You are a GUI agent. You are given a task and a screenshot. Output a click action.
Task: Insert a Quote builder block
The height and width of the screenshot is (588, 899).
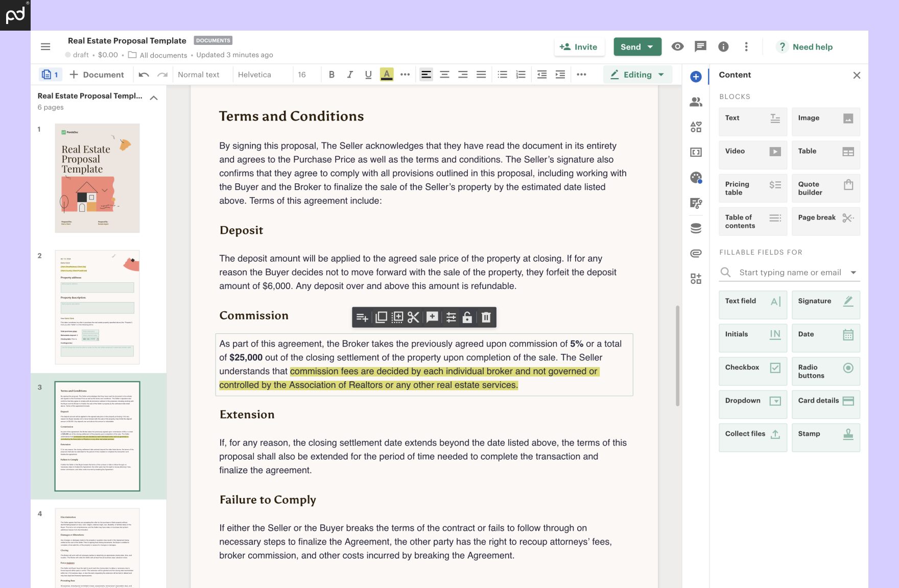coord(825,188)
